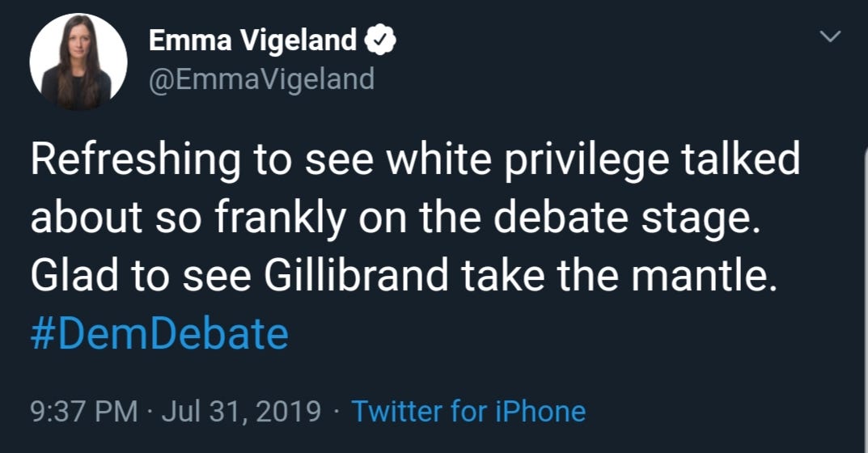Select the Jul 31, 2019 date
Image resolution: width=868 pixels, height=453 pixels.
242,411
